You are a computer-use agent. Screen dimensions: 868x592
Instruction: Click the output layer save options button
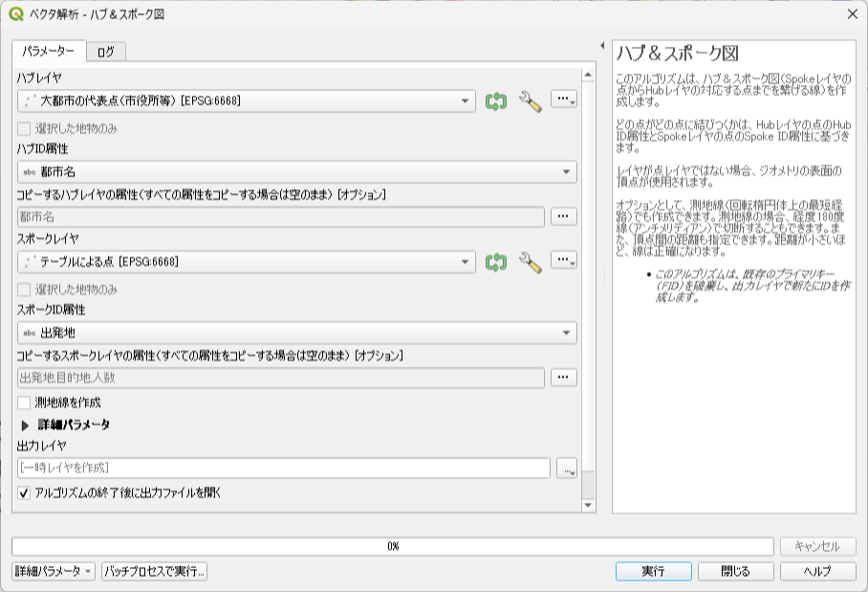point(567,468)
